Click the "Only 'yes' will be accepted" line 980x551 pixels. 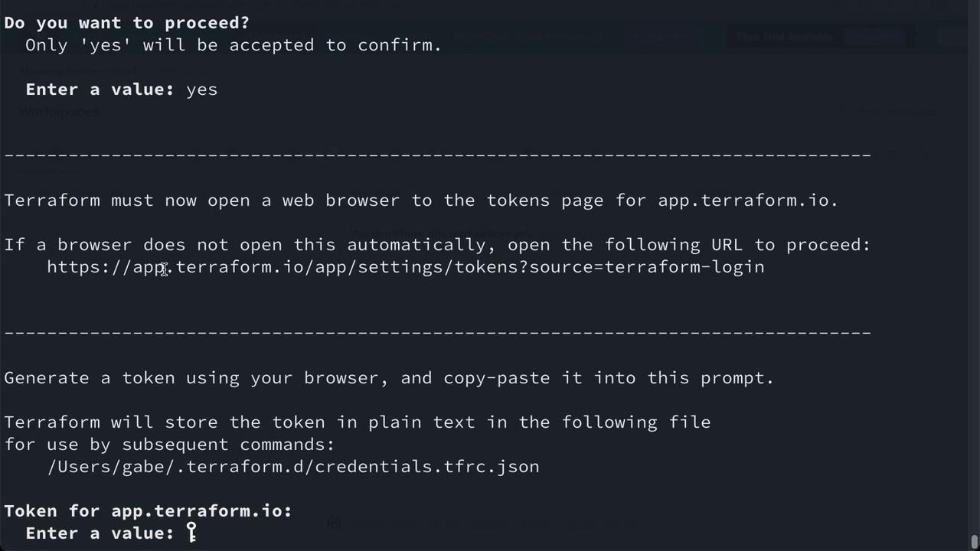click(x=234, y=45)
